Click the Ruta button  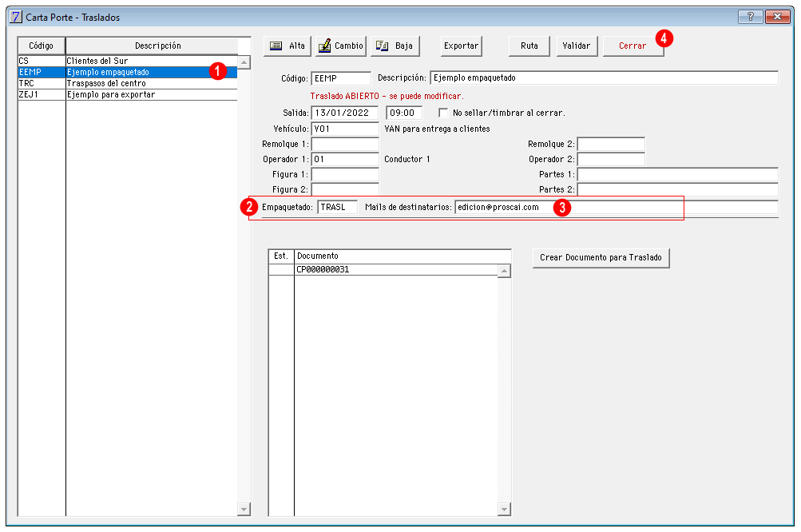pyautogui.click(x=529, y=46)
